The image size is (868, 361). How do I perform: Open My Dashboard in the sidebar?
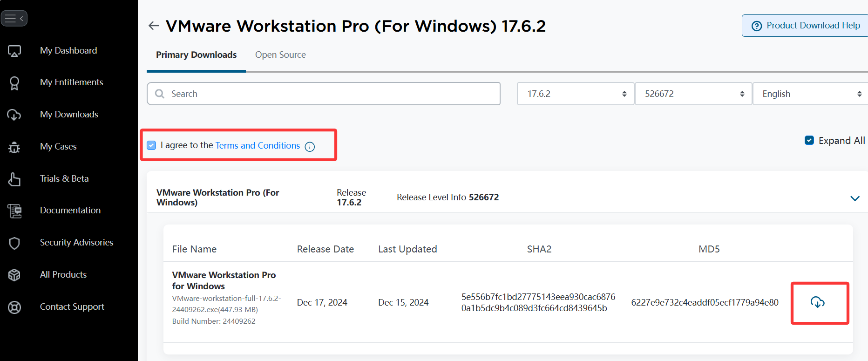tap(68, 50)
